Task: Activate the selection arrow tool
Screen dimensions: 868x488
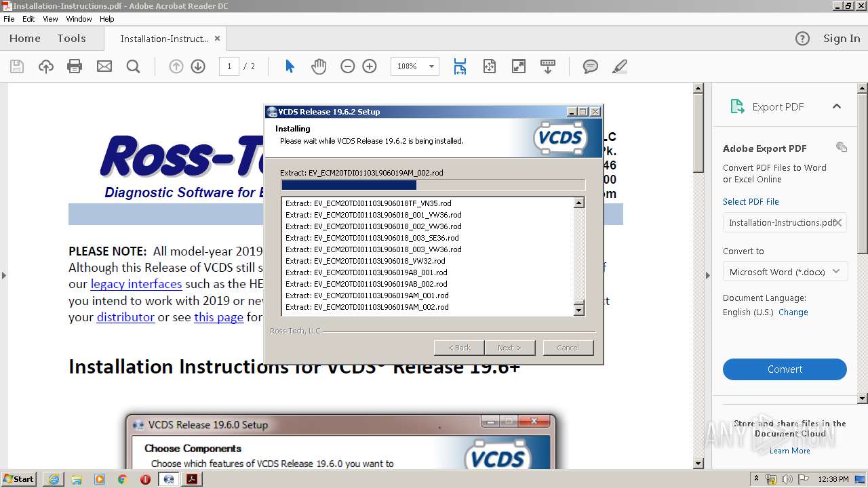Action: click(x=290, y=66)
